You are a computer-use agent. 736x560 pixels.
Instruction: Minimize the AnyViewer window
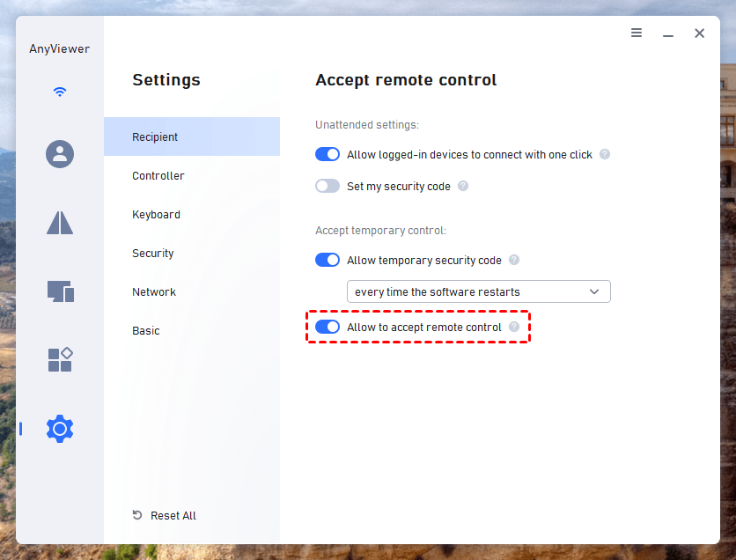click(668, 36)
